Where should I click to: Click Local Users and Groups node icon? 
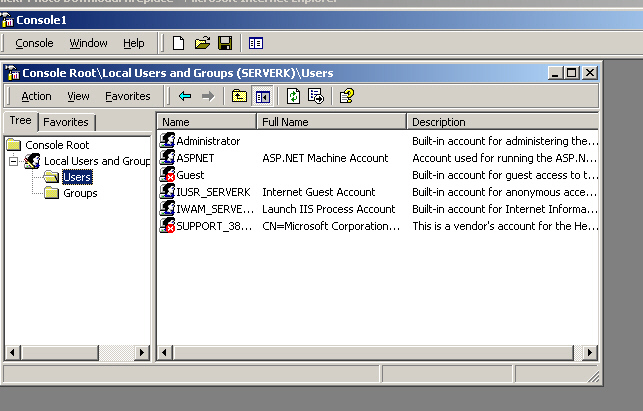tap(32, 161)
